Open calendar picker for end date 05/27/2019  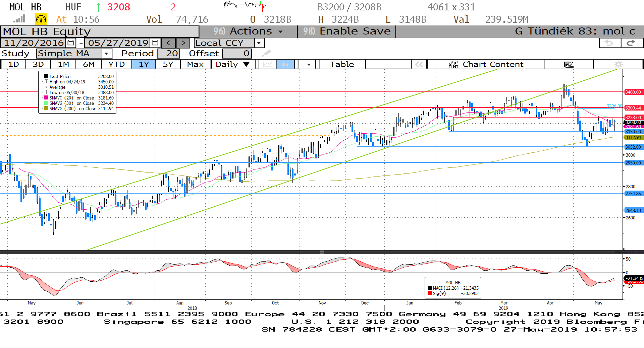pos(155,43)
